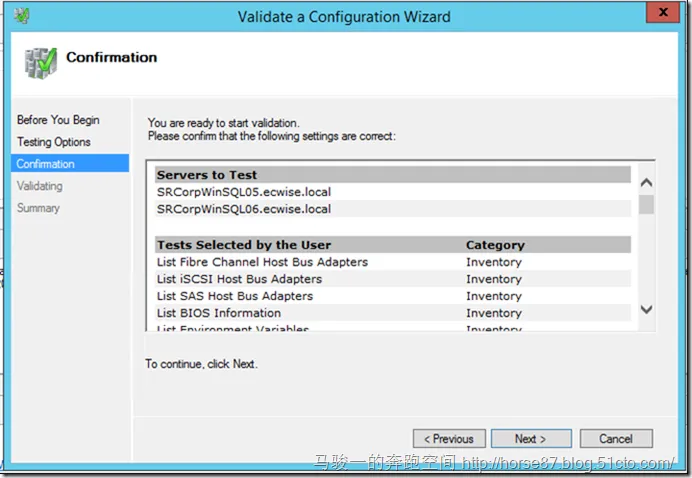Click Next to start validation
Viewport: 692px width, 478px height.
(531, 439)
